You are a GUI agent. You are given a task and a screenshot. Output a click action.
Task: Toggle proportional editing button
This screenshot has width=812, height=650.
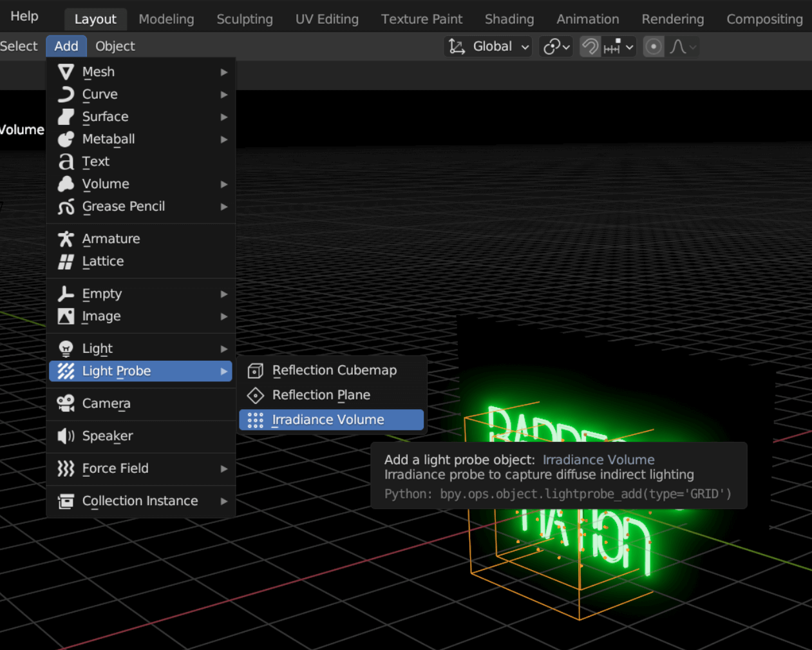(654, 46)
